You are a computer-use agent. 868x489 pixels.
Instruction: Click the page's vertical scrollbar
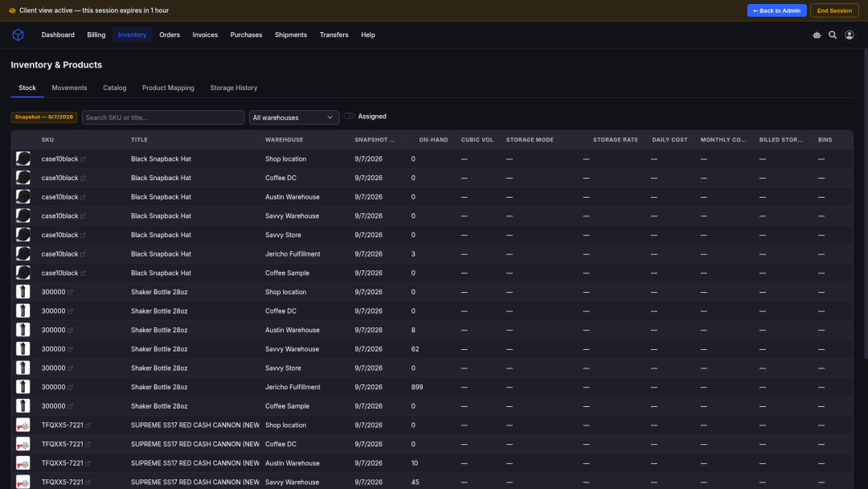point(866,205)
